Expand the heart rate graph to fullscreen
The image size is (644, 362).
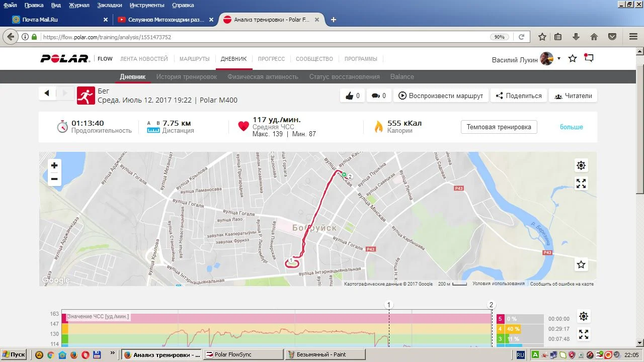click(x=584, y=334)
